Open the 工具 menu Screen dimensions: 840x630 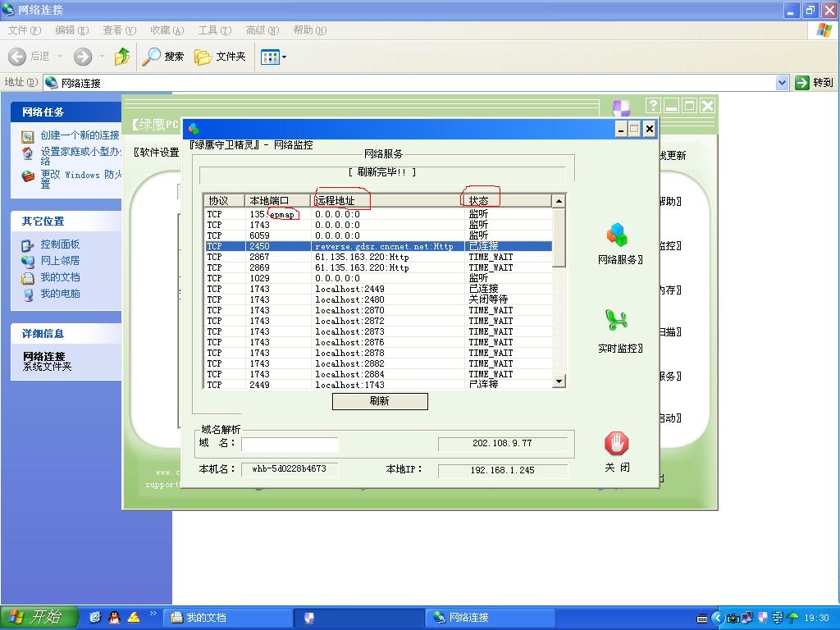pos(215,30)
